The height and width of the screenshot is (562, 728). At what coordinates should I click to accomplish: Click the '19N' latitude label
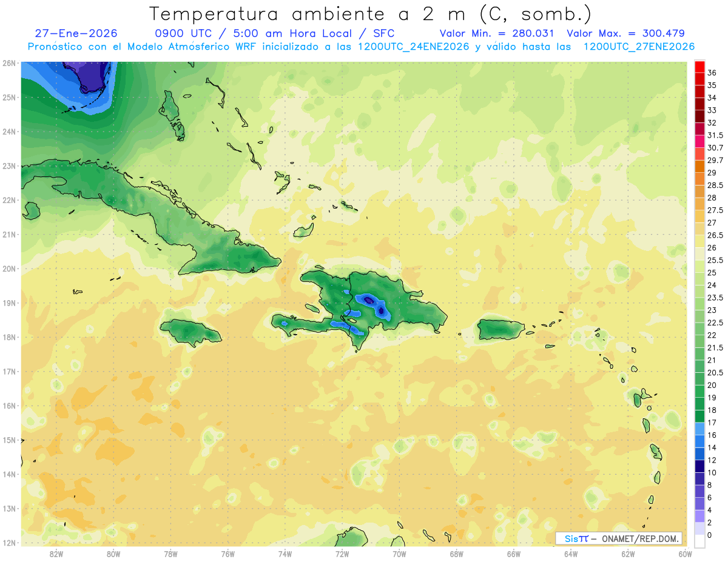coord(8,303)
